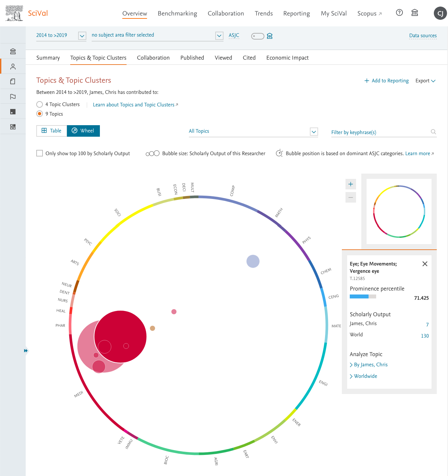Screen dimensions: 448x476
Task: Click the Prominence percentile progress bar
Action: [x=363, y=296]
